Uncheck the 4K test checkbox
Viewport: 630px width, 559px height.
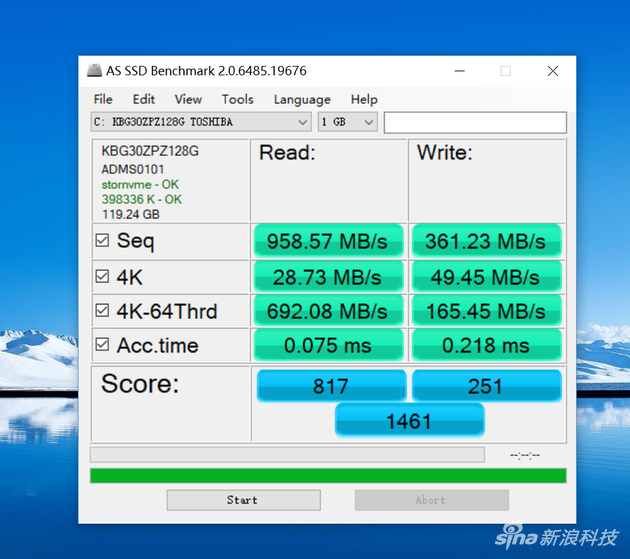tap(102, 276)
